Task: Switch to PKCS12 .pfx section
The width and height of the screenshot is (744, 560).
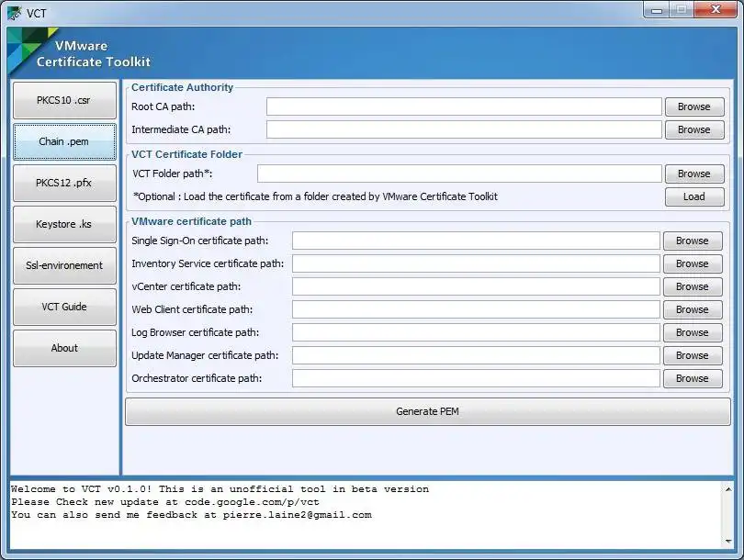Action: [64, 183]
